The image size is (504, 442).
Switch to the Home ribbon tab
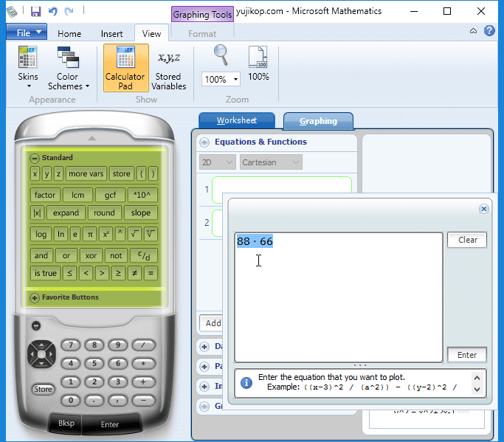click(69, 34)
